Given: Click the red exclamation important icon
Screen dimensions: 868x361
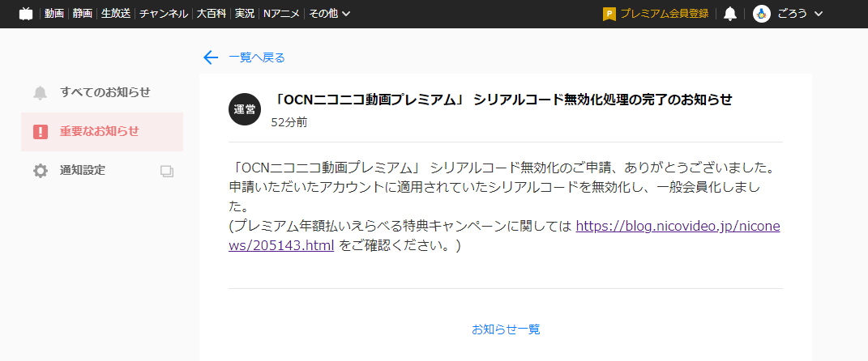Looking at the screenshot, I should [x=41, y=132].
